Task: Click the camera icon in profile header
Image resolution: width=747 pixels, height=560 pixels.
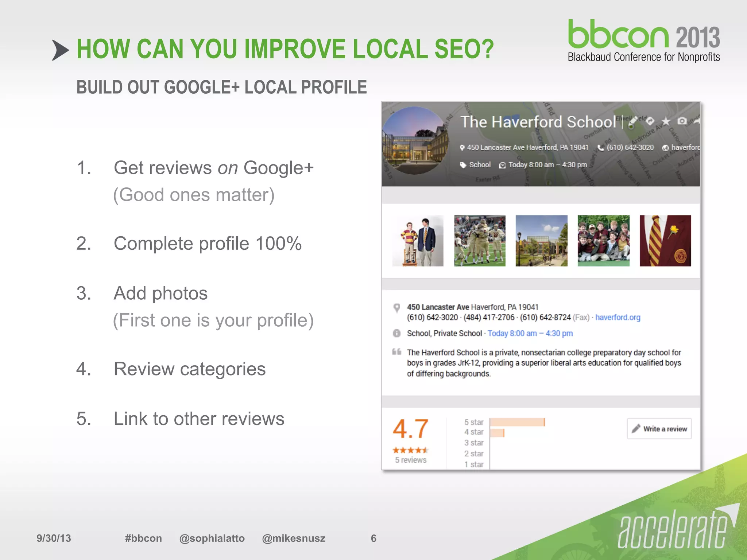Action: pyautogui.click(x=682, y=121)
